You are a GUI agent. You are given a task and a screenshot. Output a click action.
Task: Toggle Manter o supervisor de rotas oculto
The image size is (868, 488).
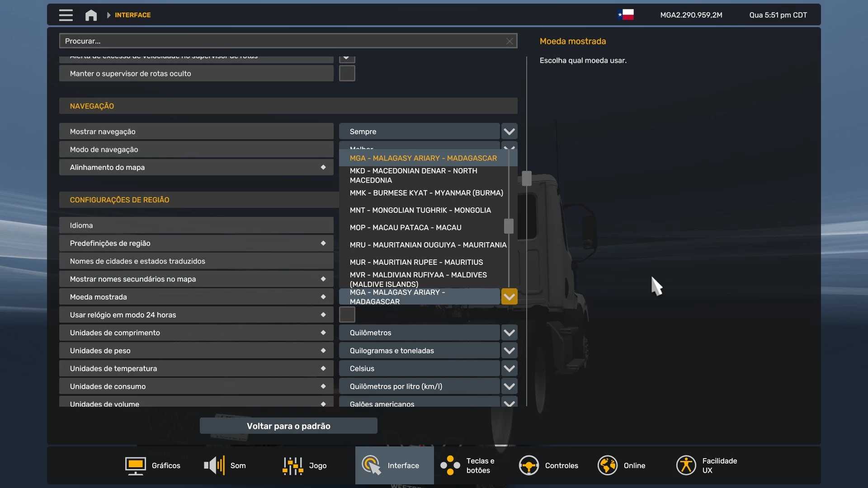point(347,73)
